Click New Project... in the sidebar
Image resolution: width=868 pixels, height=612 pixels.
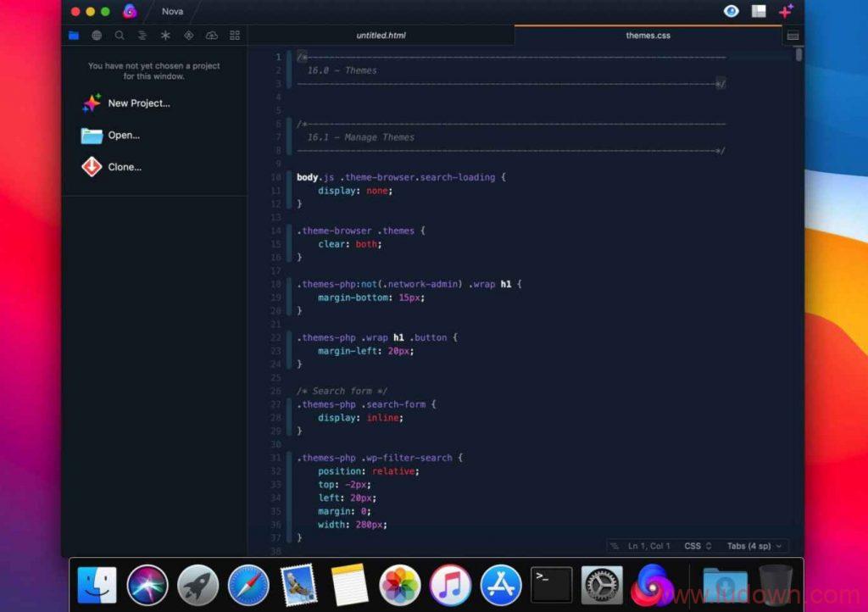pyautogui.click(x=138, y=103)
